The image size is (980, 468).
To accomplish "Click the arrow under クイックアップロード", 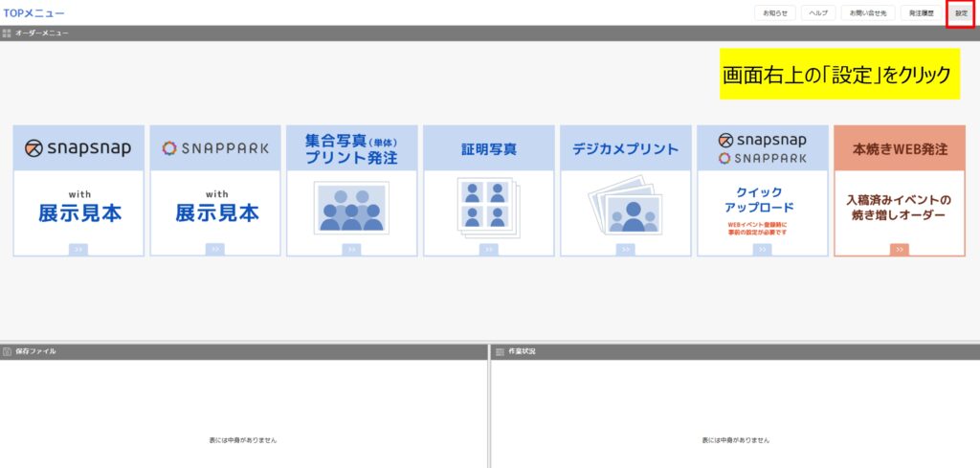I will (x=763, y=249).
